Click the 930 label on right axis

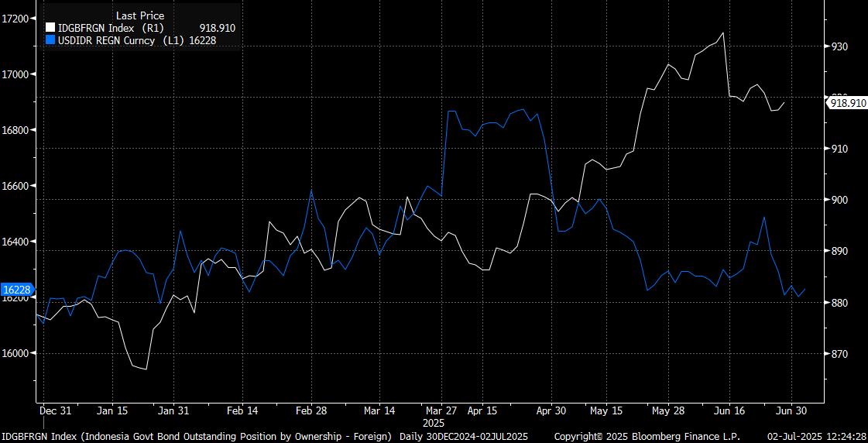[x=840, y=46]
